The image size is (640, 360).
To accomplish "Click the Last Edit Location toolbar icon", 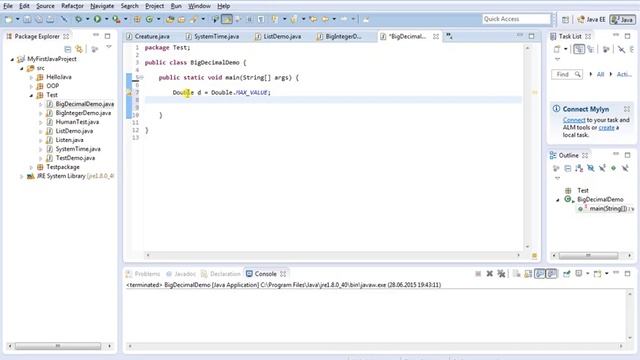I will 313,19.
